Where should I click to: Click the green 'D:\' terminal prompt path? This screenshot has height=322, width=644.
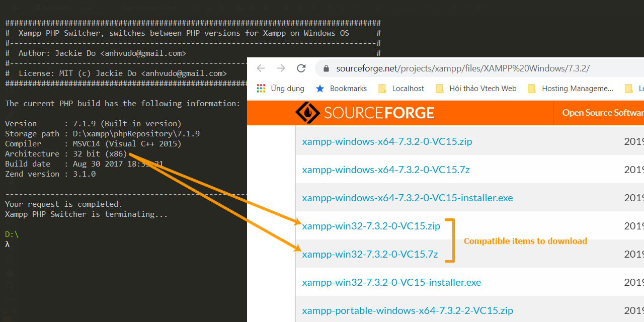pos(12,234)
